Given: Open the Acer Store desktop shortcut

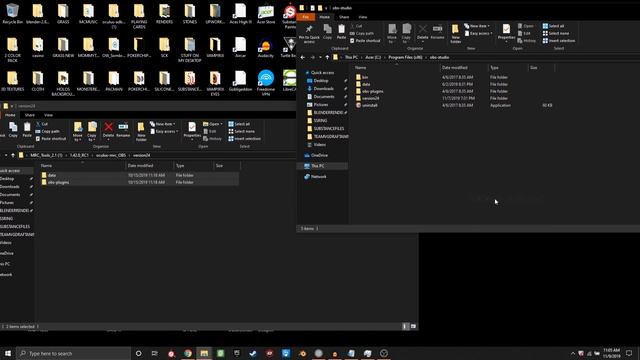Looking at the screenshot, I should (266, 14).
